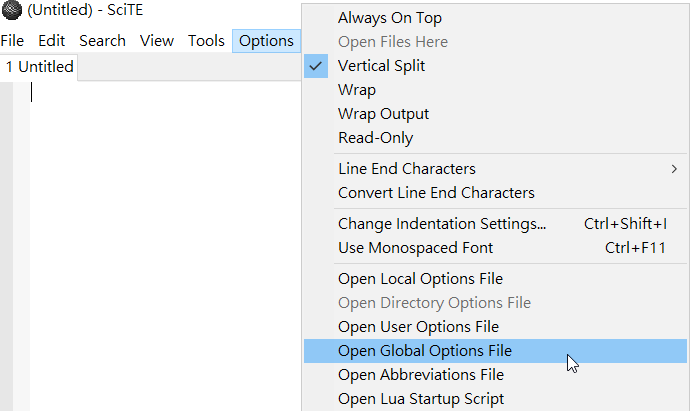Expand the Line End Characters submenu arrow
The height and width of the screenshot is (411, 690).
tap(674, 169)
